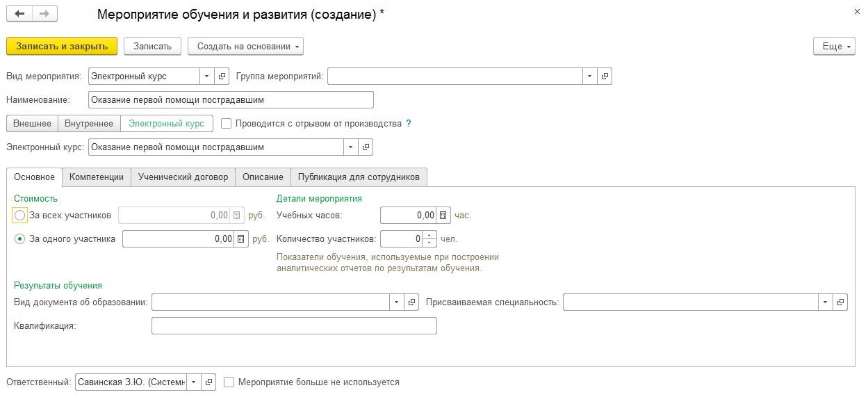The image size is (868, 397).
Task: Select the За всех участников radio button
Action: [19, 216]
